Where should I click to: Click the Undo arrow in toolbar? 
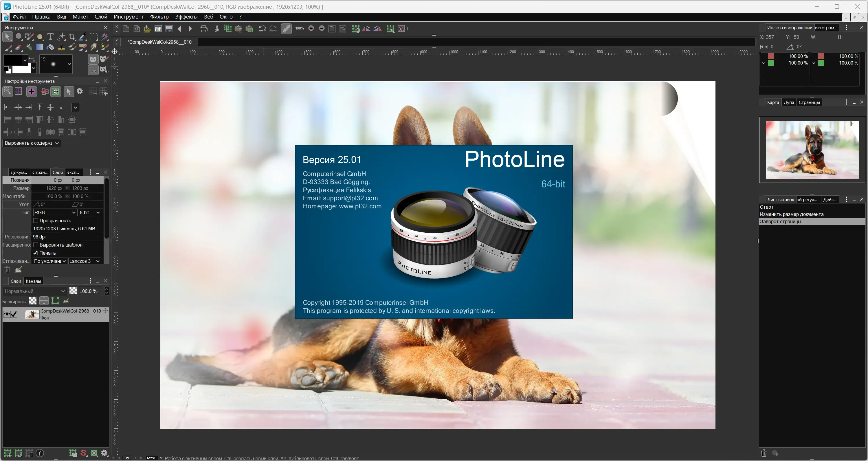click(262, 29)
